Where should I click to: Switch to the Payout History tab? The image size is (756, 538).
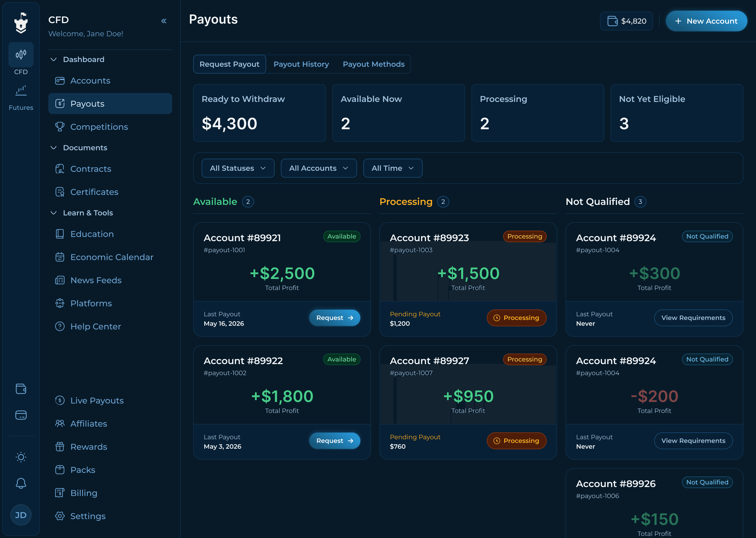point(301,64)
